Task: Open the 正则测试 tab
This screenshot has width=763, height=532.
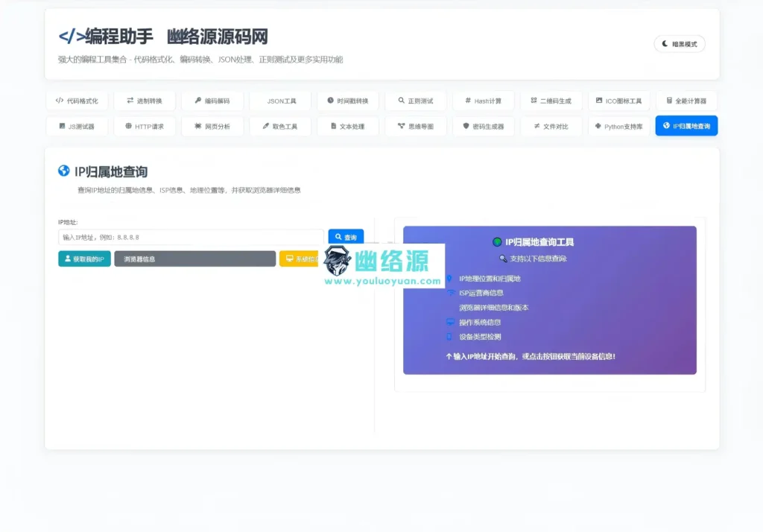Action: (416, 101)
